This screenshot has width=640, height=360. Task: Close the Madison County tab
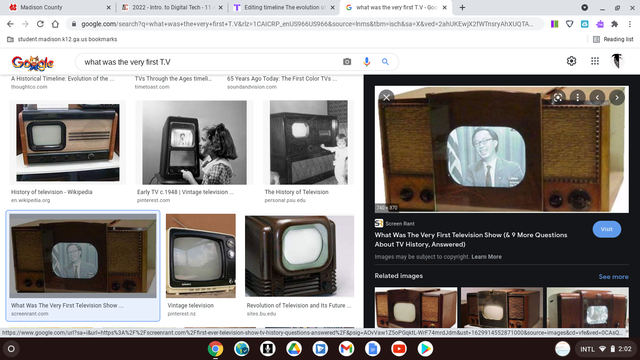coord(109,7)
